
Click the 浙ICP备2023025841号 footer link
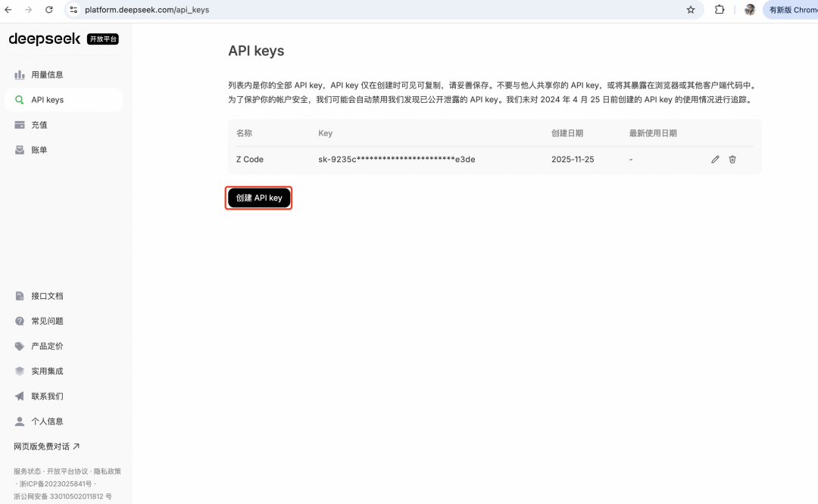pyautogui.click(x=55, y=484)
